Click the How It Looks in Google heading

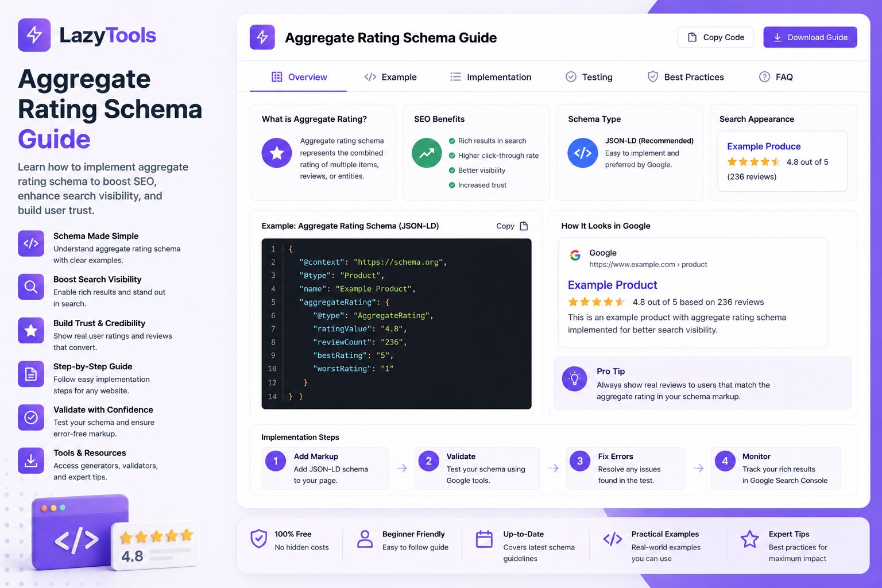pos(606,226)
